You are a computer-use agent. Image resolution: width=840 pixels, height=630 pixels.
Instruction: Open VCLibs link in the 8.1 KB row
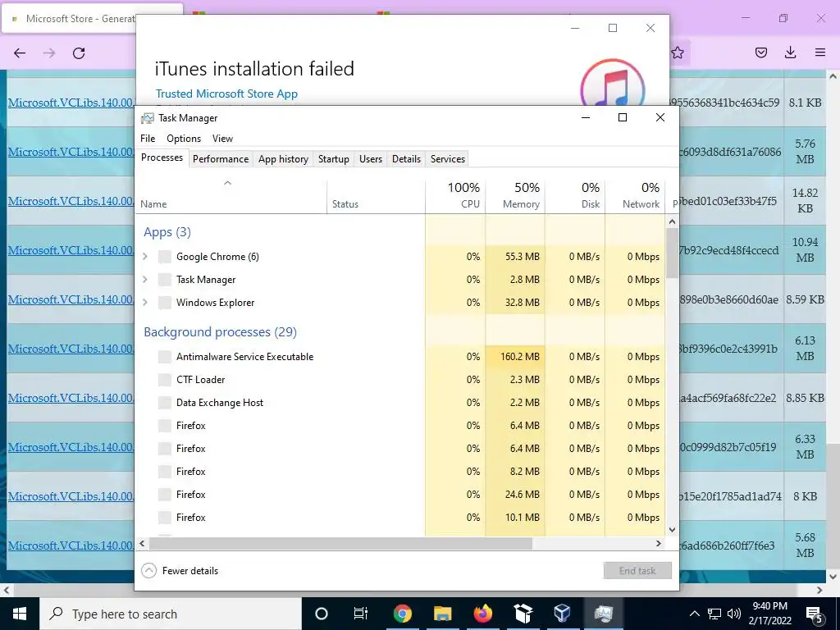71,103
